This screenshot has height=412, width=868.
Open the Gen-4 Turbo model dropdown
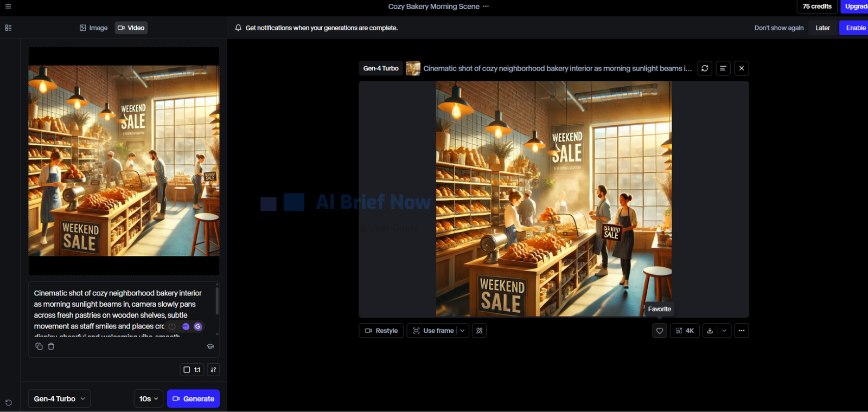(x=59, y=398)
